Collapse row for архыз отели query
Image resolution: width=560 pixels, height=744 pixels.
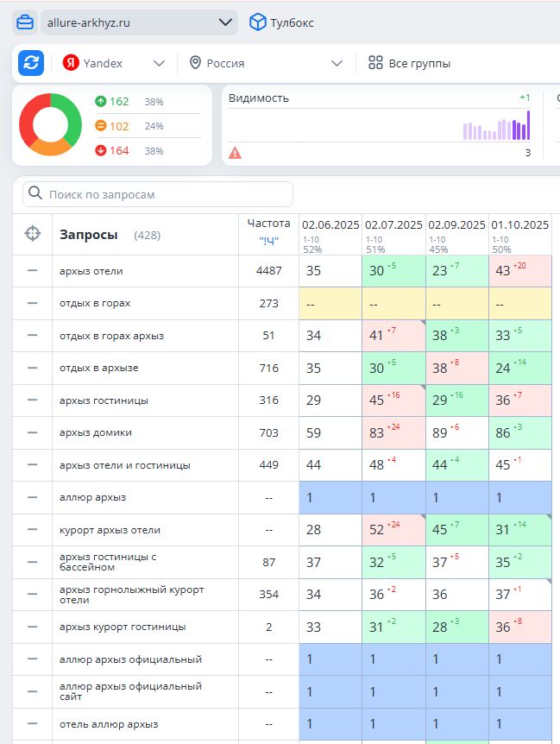tap(33, 271)
